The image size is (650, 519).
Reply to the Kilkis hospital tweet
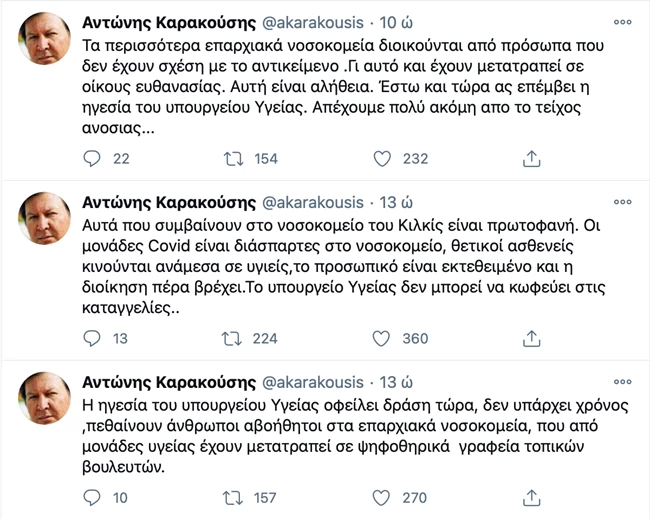[x=93, y=338]
